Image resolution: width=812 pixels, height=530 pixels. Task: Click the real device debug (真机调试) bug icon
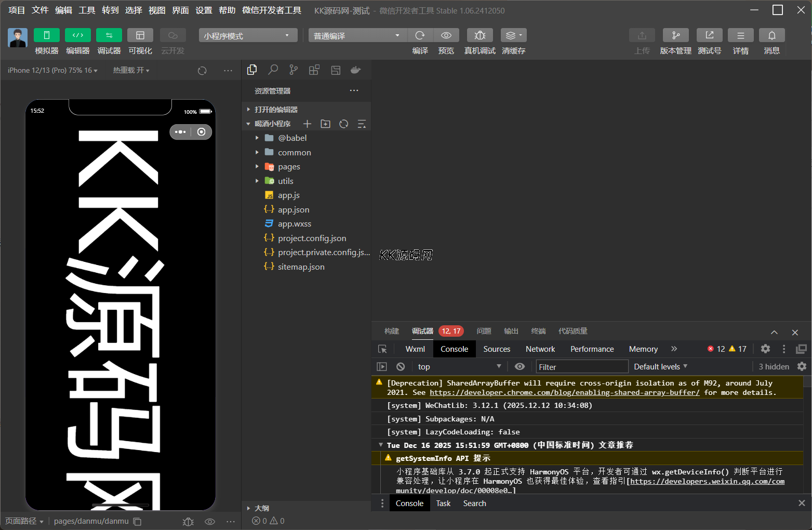[x=480, y=35]
